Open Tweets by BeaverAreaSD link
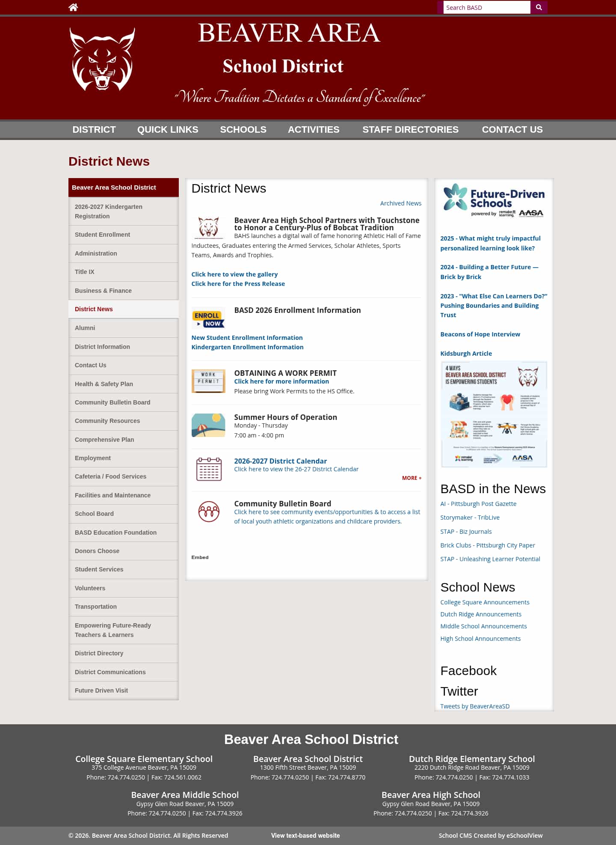616x845 pixels. coord(475,706)
